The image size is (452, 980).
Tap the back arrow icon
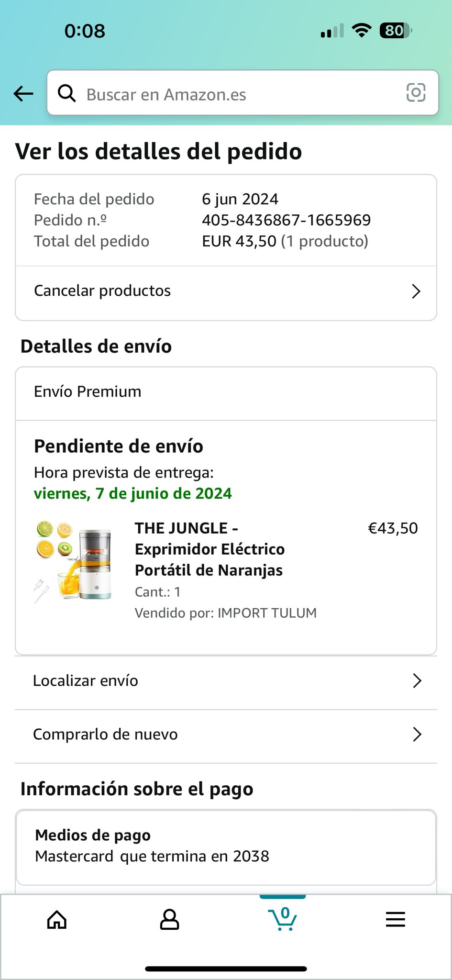click(x=23, y=93)
